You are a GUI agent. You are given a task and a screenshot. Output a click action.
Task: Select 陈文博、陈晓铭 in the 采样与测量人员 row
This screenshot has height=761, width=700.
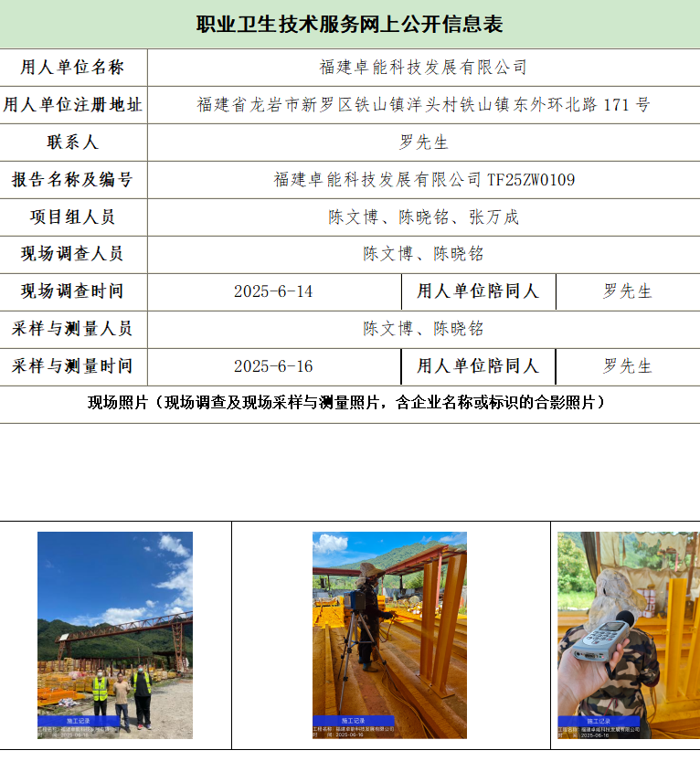pos(423,329)
